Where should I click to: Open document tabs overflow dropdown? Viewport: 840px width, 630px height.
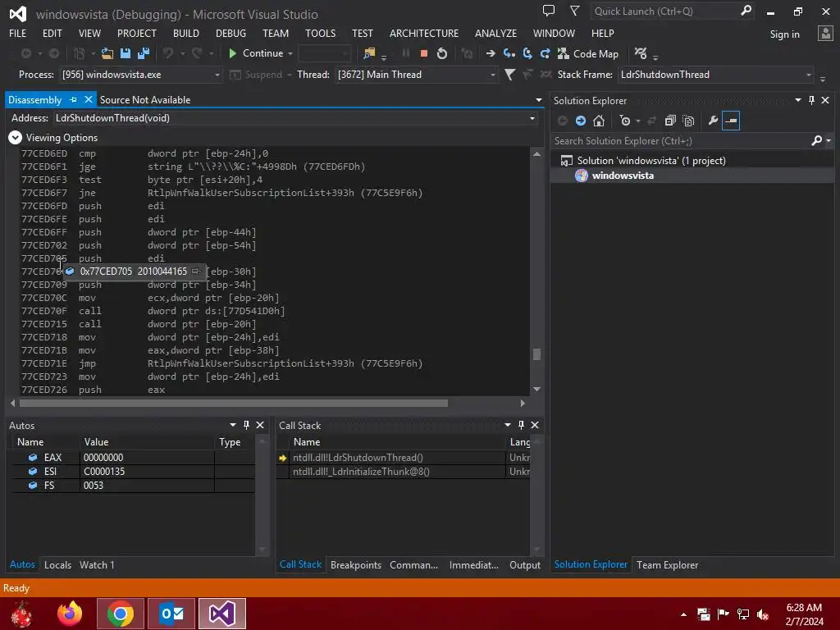pyautogui.click(x=538, y=100)
